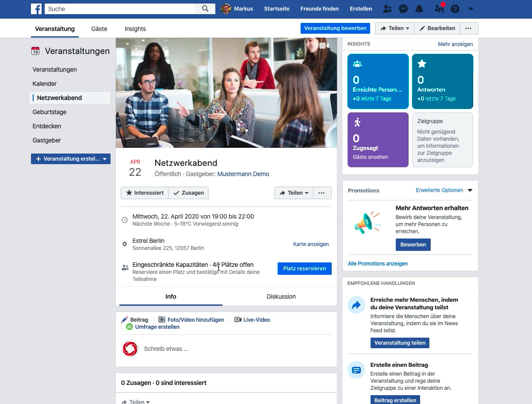The width and height of the screenshot is (532, 404).
Task: Switch to the Diskussion tab
Action: pyautogui.click(x=281, y=296)
